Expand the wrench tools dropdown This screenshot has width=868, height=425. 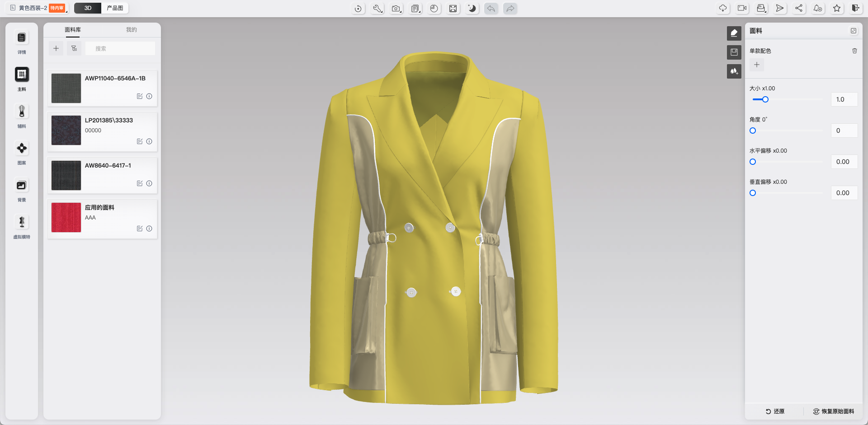(x=377, y=9)
